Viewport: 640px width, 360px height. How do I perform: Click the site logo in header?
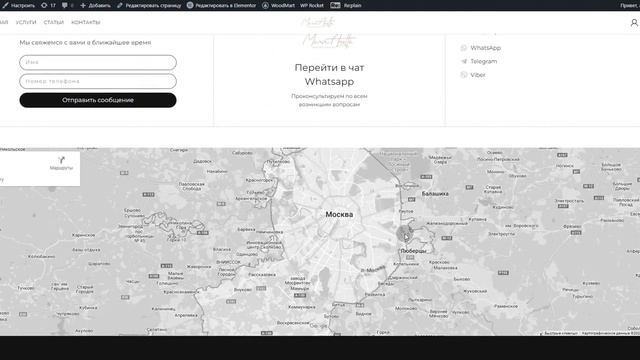(x=319, y=22)
